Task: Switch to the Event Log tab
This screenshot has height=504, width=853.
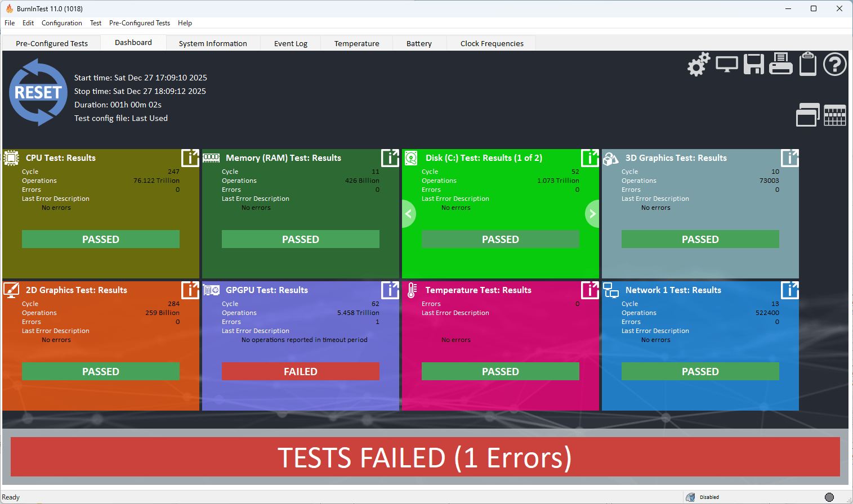Action: click(x=291, y=43)
